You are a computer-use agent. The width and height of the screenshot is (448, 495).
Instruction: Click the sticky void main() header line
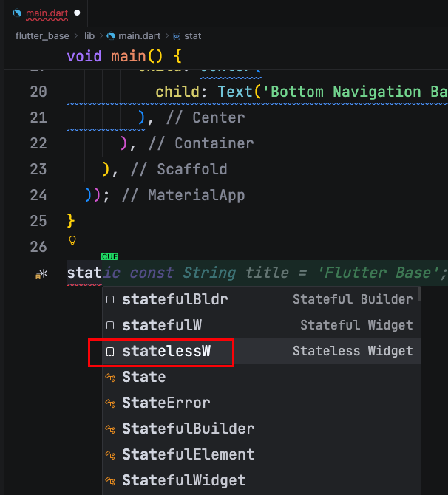(124, 57)
